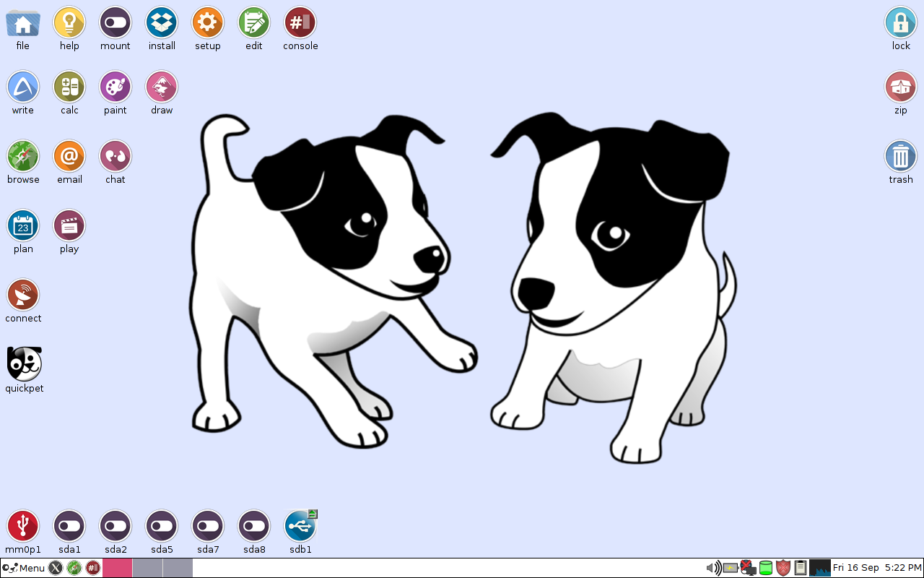Open the help desktop icon
The height and width of the screenshot is (578, 924).
click(x=69, y=23)
